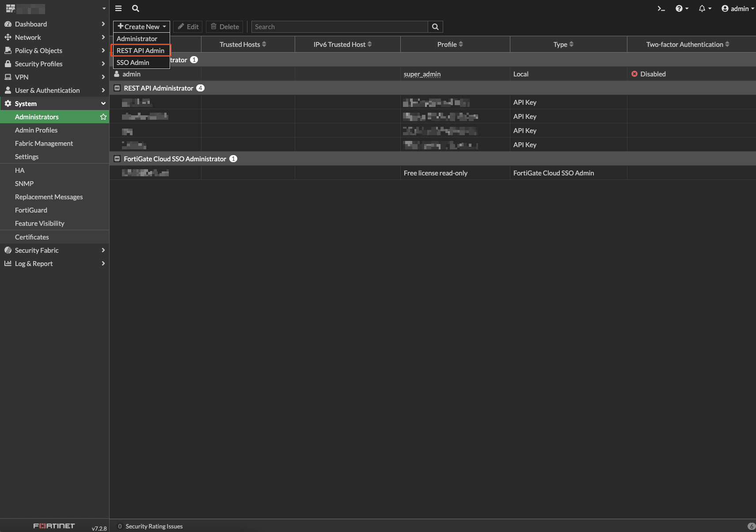Open the super_admin profile link
This screenshot has width=756, height=532.
tap(422, 74)
